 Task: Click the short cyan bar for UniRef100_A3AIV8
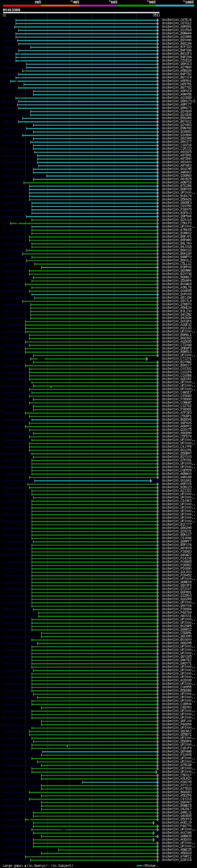point(121,782)
